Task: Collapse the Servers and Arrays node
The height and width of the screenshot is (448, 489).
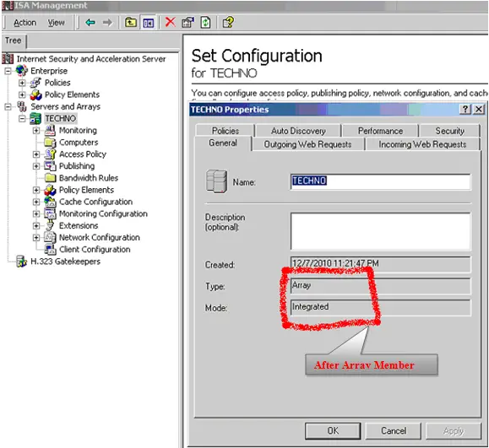Action: [8, 107]
